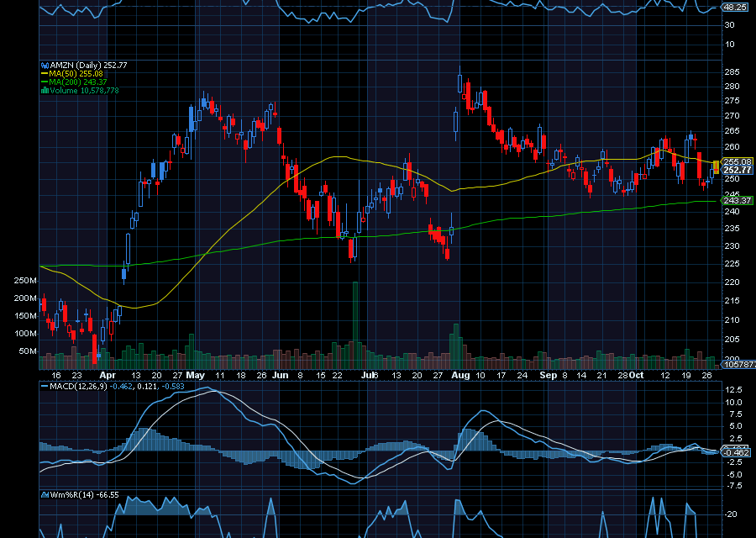Click the 225 price axis label
This screenshot has height=538, width=756.
(732, 264)
